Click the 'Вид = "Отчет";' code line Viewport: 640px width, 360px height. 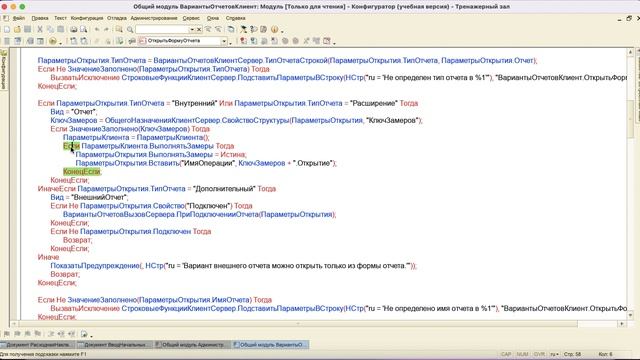tap(74, 111)
